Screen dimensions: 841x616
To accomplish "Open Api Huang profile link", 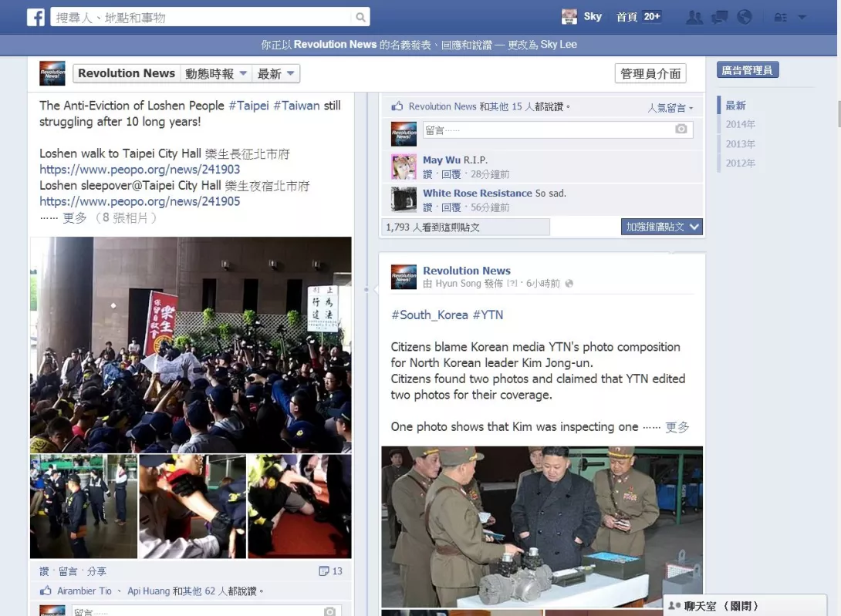I will (149, 591).
